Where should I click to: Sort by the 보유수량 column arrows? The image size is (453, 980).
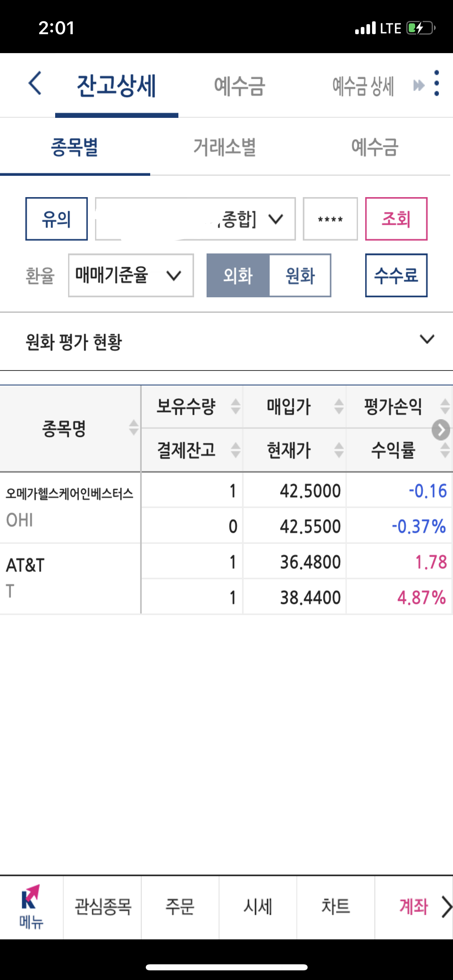point(236,406)
